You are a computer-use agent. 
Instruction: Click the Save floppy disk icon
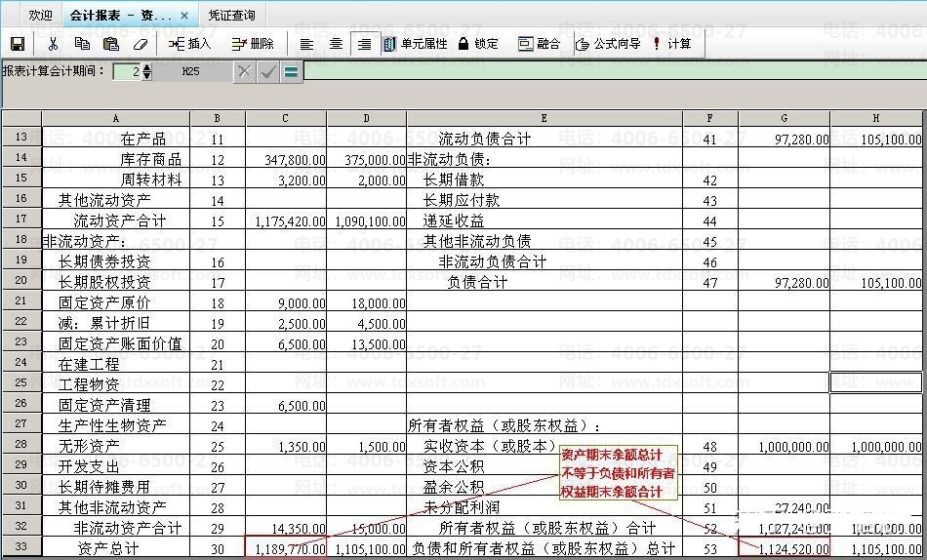click(18, 44)
